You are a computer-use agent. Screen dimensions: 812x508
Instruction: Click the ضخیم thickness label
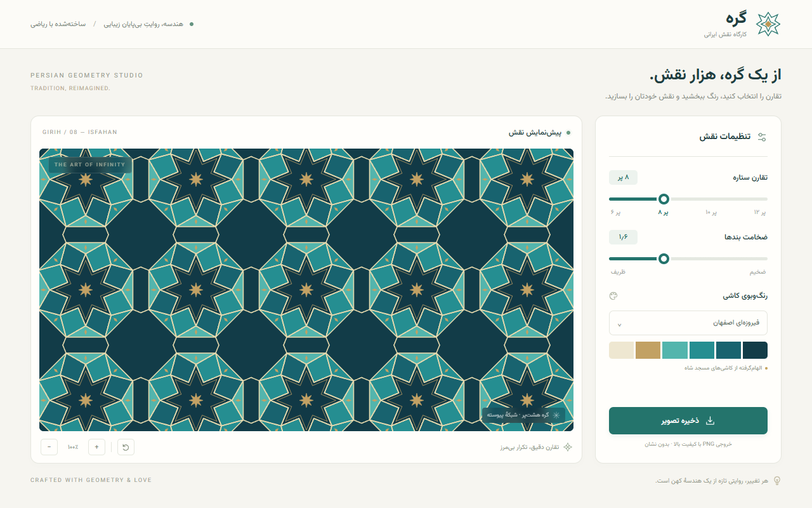point(757,272)
